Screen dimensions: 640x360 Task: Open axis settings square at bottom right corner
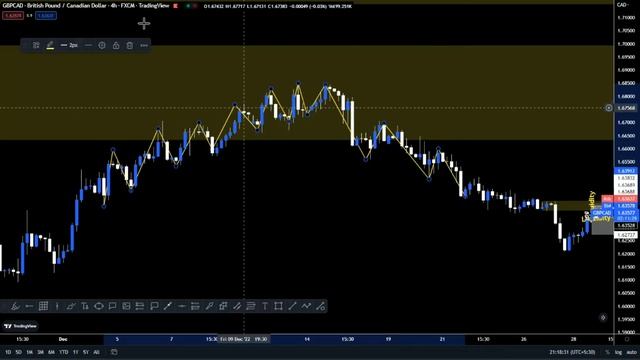pyautogui.click(x=627, y=339)
